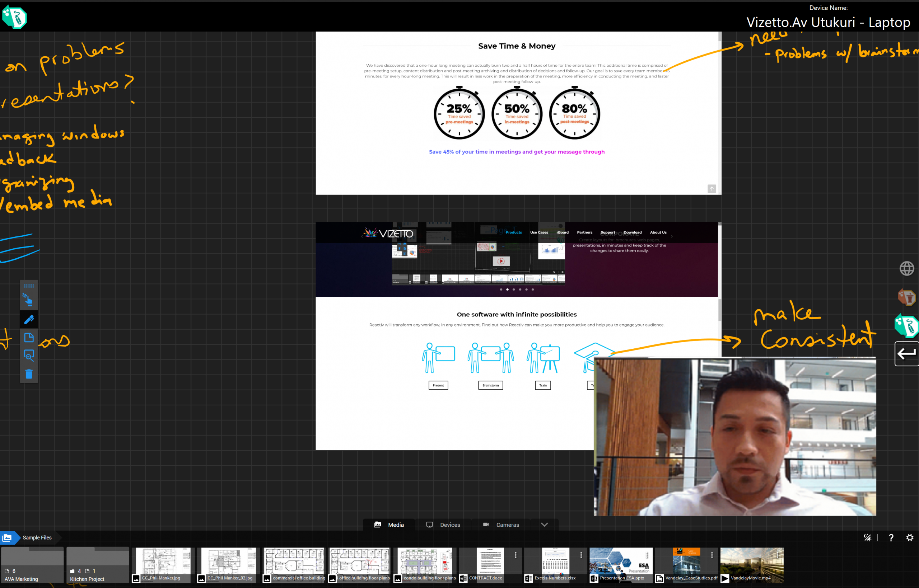
Task: Open the AVA Marketing folder
Action: click(32, 565)
